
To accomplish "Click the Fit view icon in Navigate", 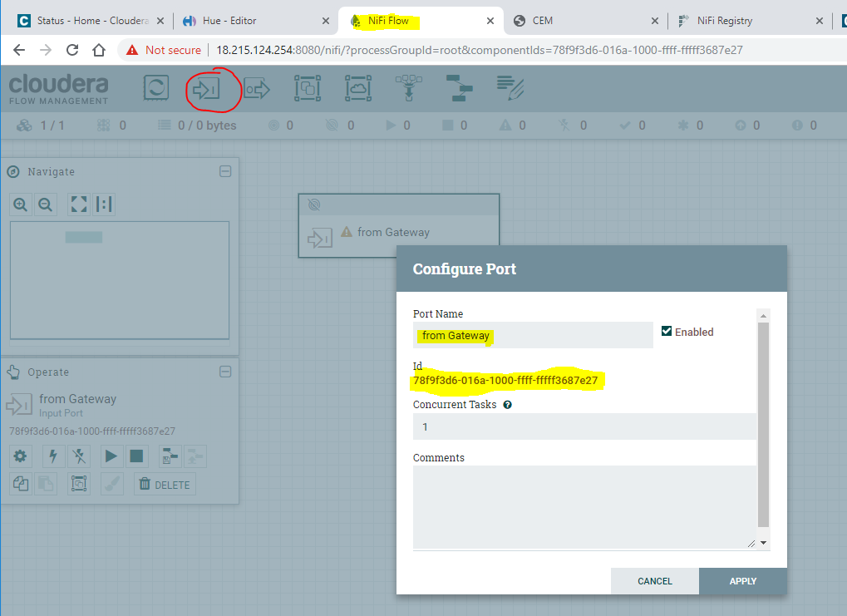I will point(79,205).
